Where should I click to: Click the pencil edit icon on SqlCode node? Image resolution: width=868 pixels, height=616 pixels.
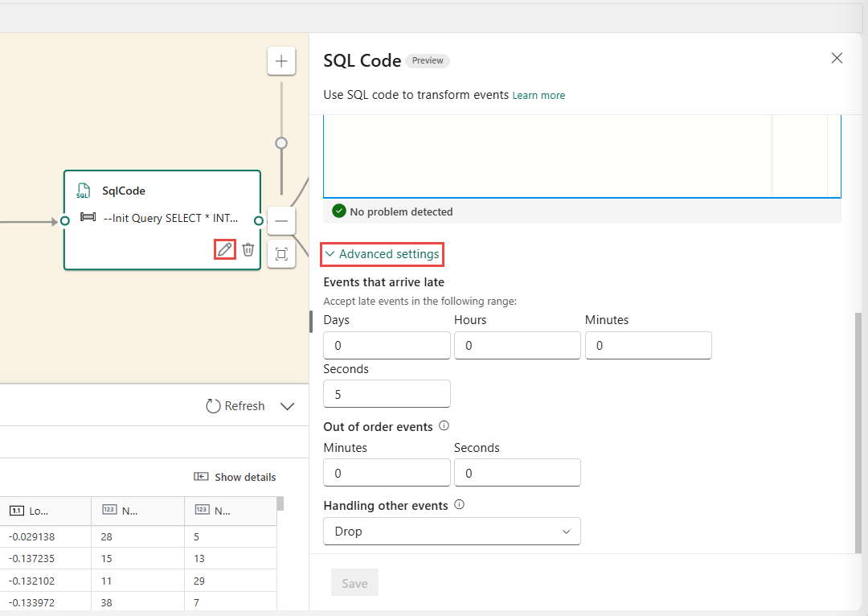tap(225, 249)
